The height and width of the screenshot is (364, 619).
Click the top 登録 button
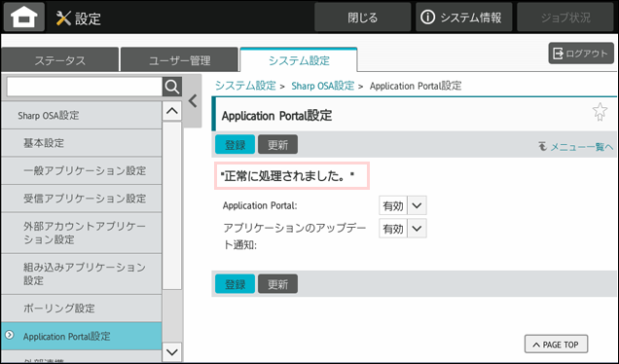(235, 144)
